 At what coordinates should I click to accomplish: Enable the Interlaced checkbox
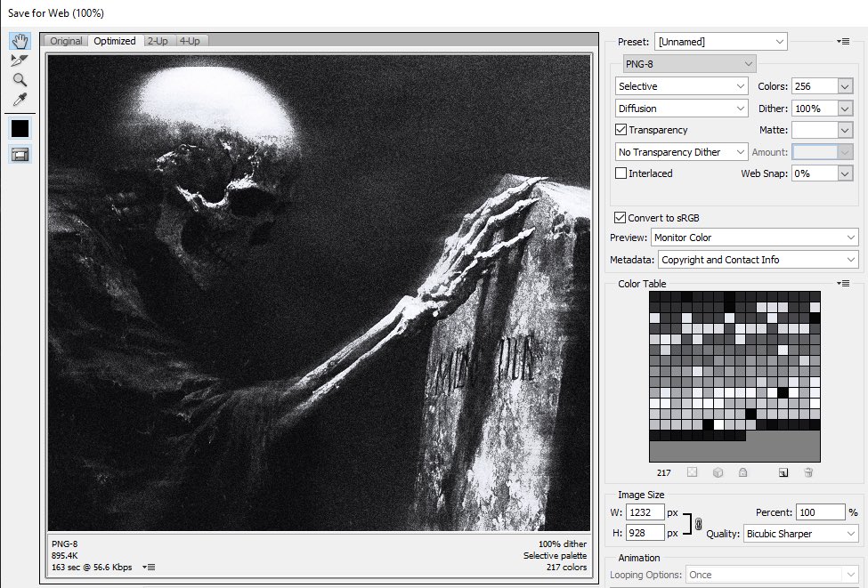(x=621, y=173)
